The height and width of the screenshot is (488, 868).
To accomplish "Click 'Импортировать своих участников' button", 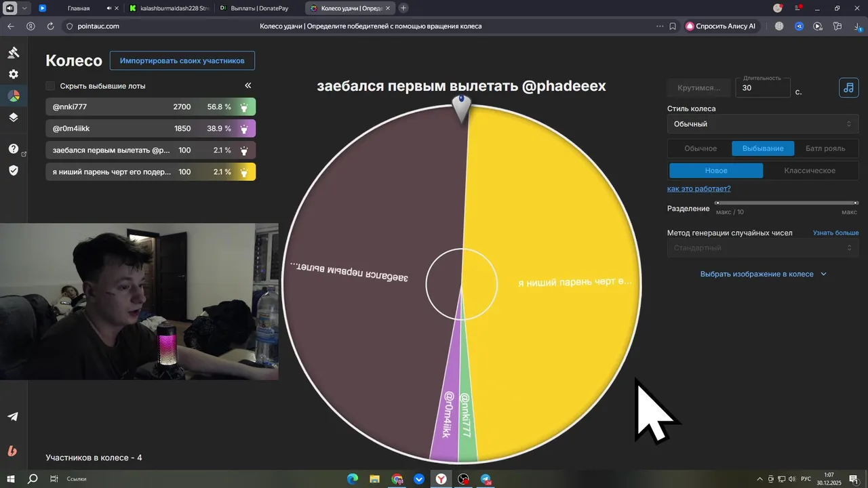I will [182, 60].
